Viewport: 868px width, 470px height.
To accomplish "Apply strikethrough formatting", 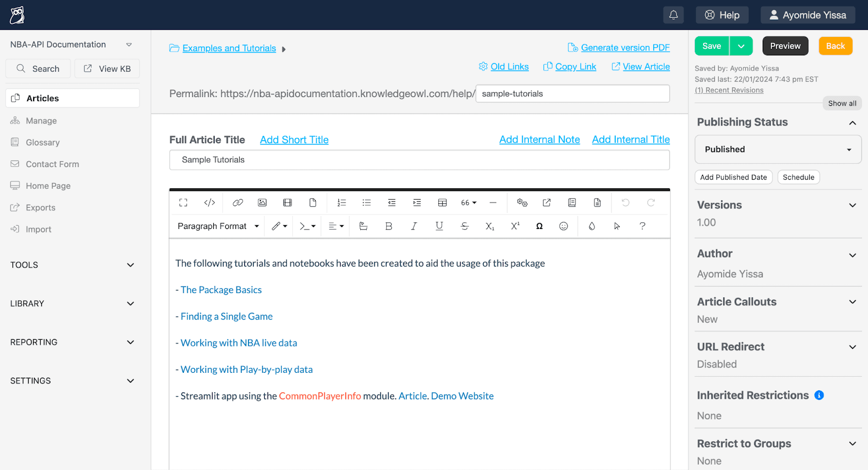I will [464, 226].
